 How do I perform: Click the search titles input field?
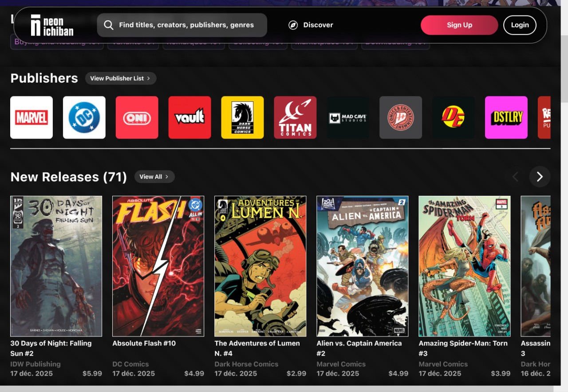point(186,25)
